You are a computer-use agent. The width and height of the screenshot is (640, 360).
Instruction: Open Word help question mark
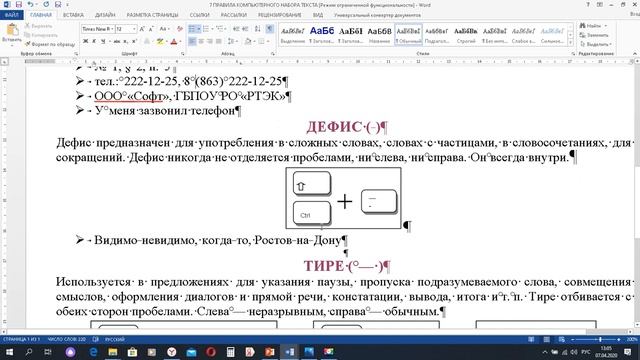(588, 4)
